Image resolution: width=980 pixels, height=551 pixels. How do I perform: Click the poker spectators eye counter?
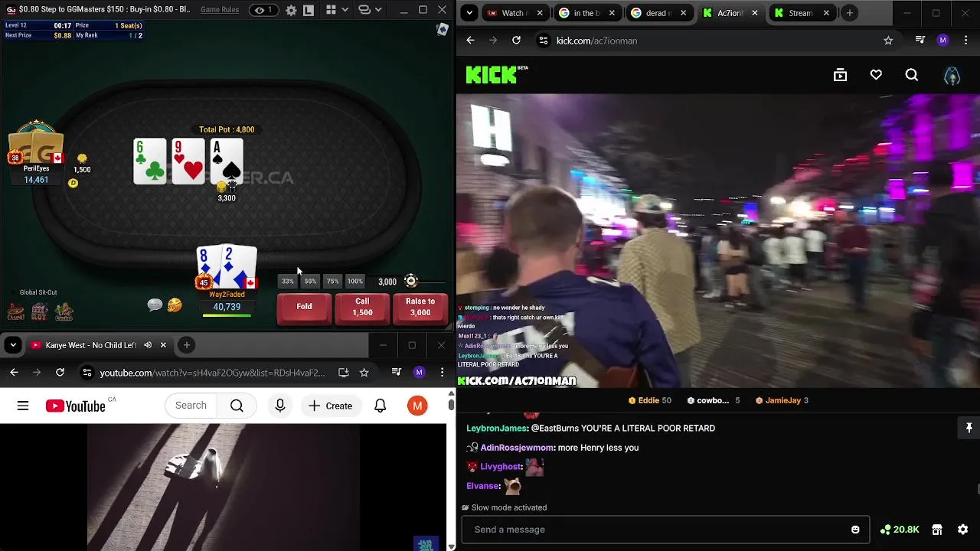[x=263, y=10]
